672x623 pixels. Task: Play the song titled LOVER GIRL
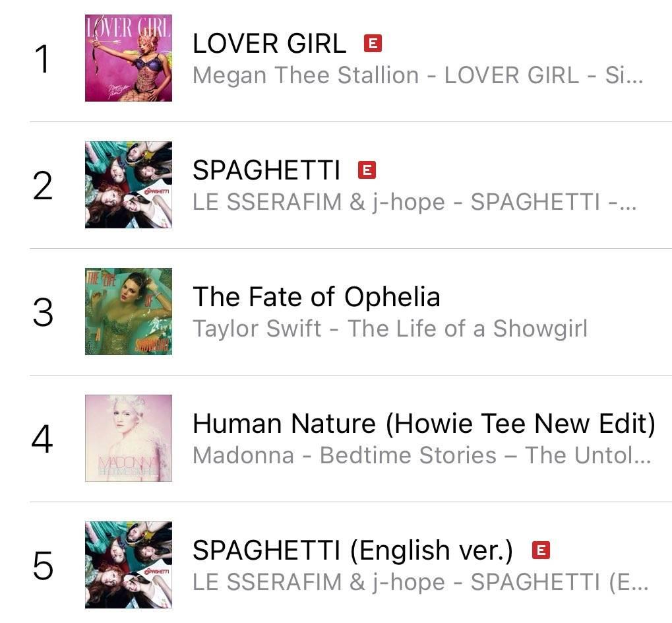[269, 44]
